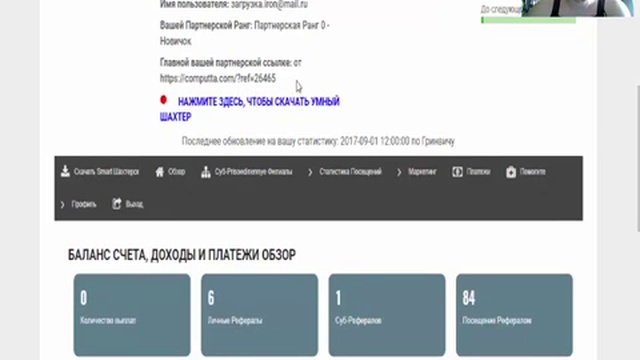This screenshot has width=640, height=360.
Task: Open the Личные Рефералы card
Action: pyautogui.click(x=259, y=315)
